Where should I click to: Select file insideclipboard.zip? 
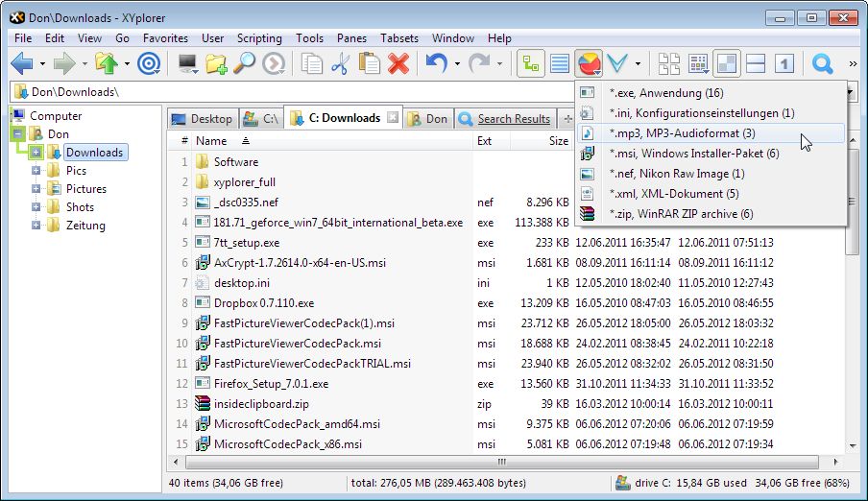261,404
